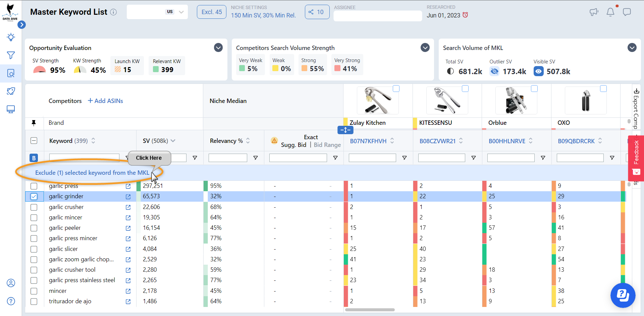Image resolution: width=644 pixels, height=316 pixels.
Task: Click the warning triangle beside Exact Sugg. Bid
Action: [274, 141]
